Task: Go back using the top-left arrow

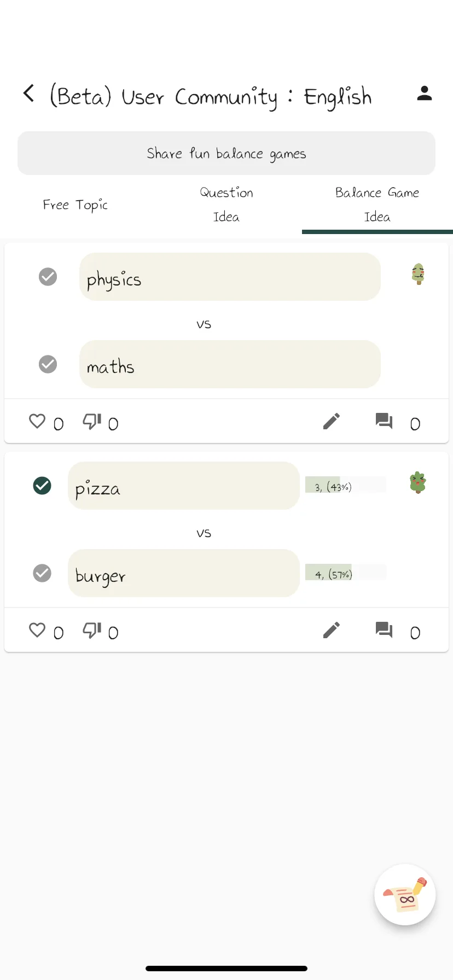Action: coord(29,94)
